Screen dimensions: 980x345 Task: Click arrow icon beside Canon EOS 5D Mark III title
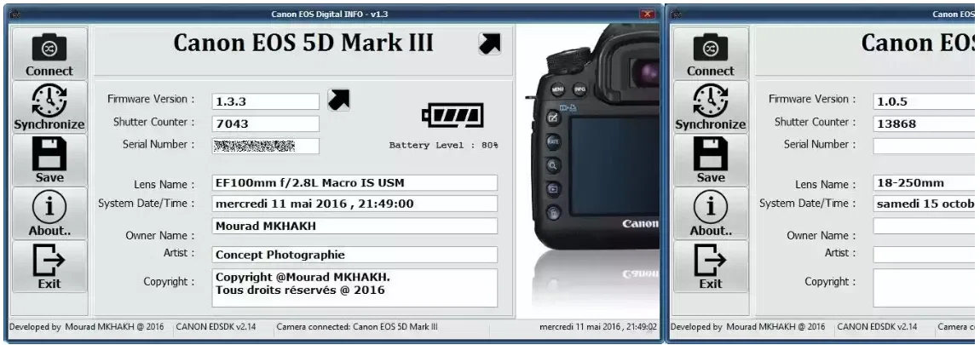click(x=489, y=43)
